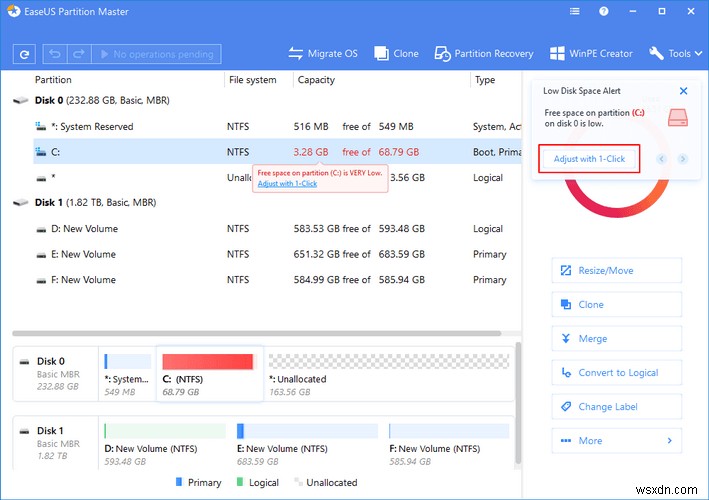Click the Merge arrow icon

[566, 338]
